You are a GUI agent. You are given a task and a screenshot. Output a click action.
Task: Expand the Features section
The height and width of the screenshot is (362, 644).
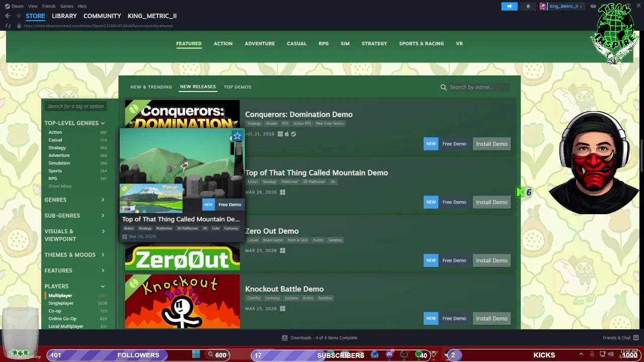tap(74, 270)
